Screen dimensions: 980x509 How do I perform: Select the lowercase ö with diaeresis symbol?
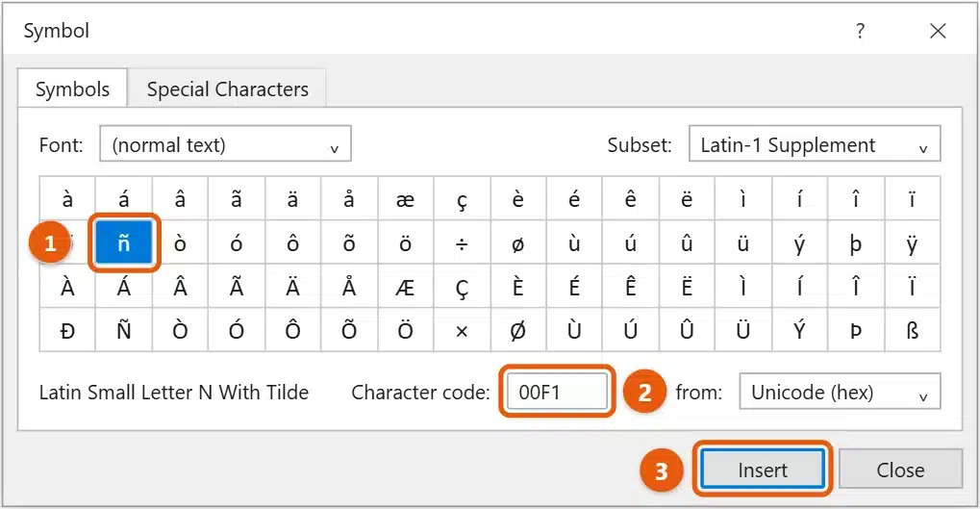(x=405, y=242)
